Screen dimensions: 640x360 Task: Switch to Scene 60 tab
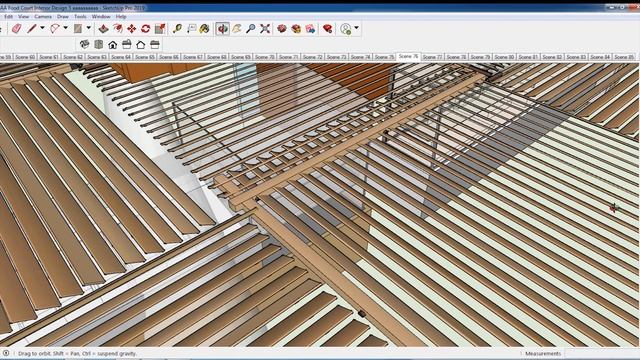[25, 57]
